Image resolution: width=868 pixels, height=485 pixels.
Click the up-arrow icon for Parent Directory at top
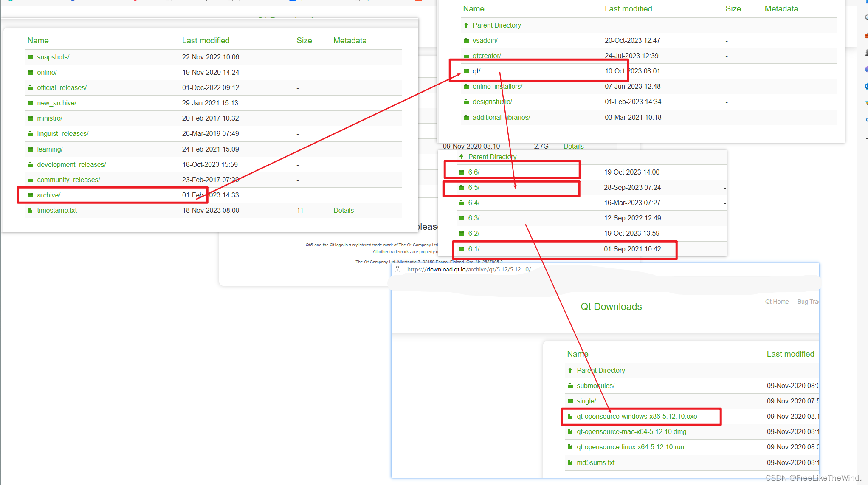tap(466, 25)
